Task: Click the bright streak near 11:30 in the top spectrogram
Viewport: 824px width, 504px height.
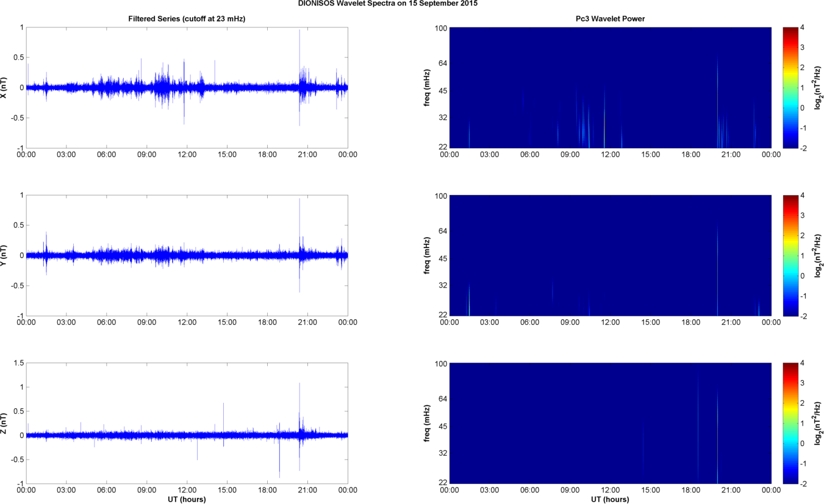Action: [x=604, y=118]
